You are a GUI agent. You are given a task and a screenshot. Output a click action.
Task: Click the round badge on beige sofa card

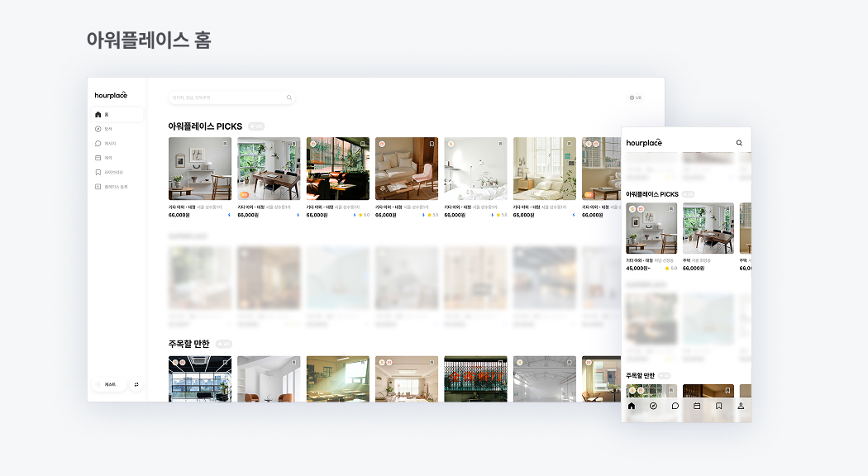(x=382, y=144)
